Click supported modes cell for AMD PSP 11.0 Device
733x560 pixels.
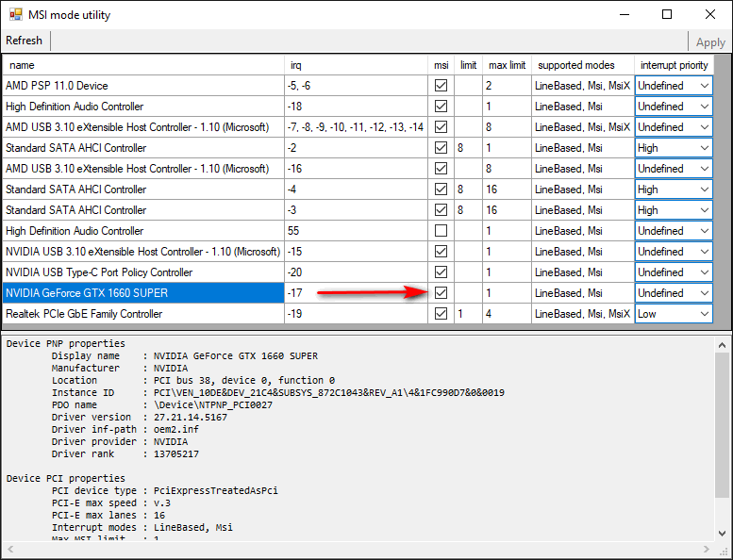(582, 86)
